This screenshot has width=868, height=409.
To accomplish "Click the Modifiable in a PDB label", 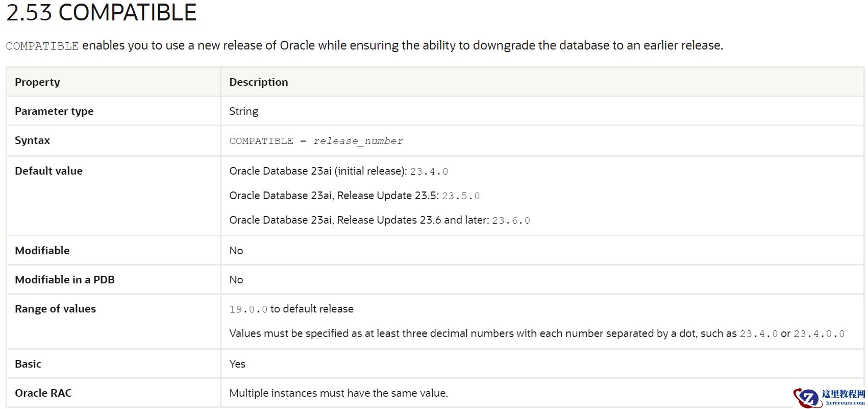I will 64,280.
